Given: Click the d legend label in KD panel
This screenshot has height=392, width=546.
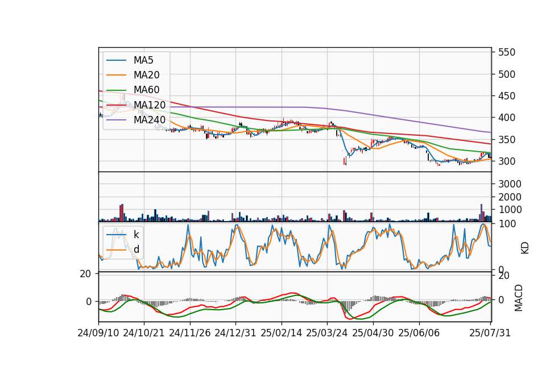Looking at the screenshot, I should pos(136,249).
